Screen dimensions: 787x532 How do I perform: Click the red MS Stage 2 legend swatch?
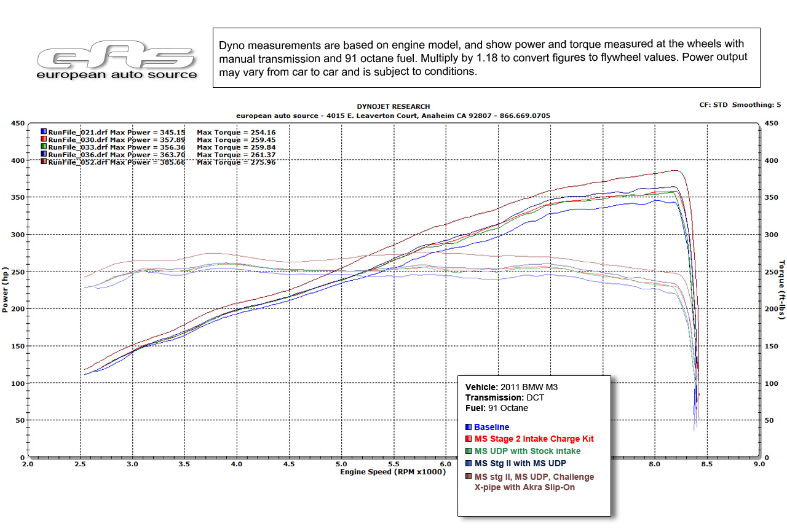pos(469,439)
